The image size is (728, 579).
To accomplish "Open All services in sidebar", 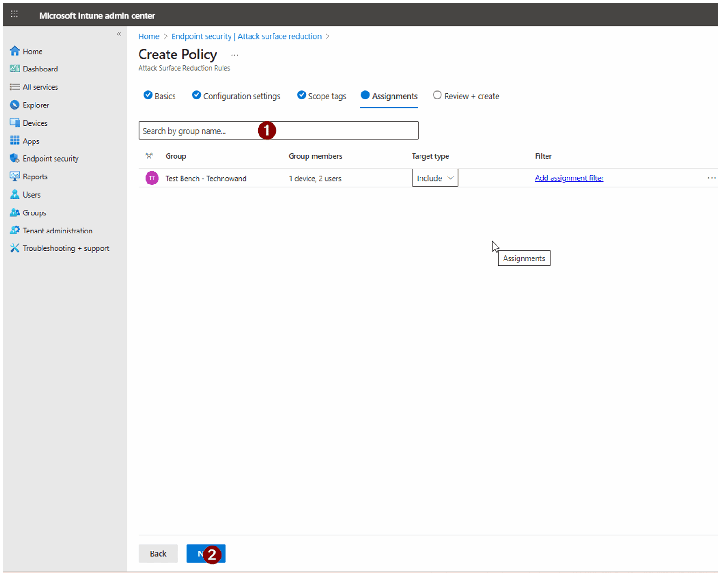I will pyautogui.click(x=41, y=87).
